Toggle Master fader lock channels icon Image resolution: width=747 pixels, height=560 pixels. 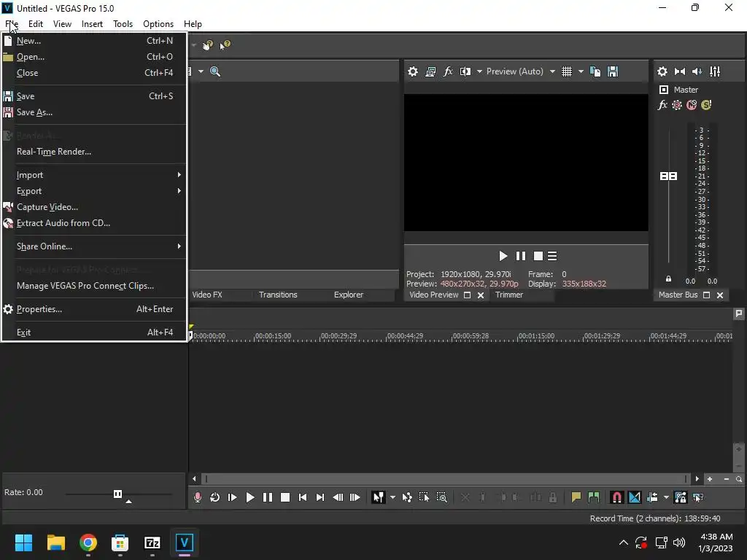click(668, 279)
